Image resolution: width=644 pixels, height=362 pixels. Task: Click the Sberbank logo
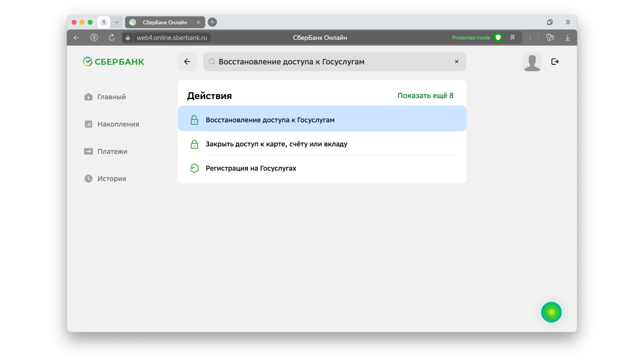click(114, 62)
